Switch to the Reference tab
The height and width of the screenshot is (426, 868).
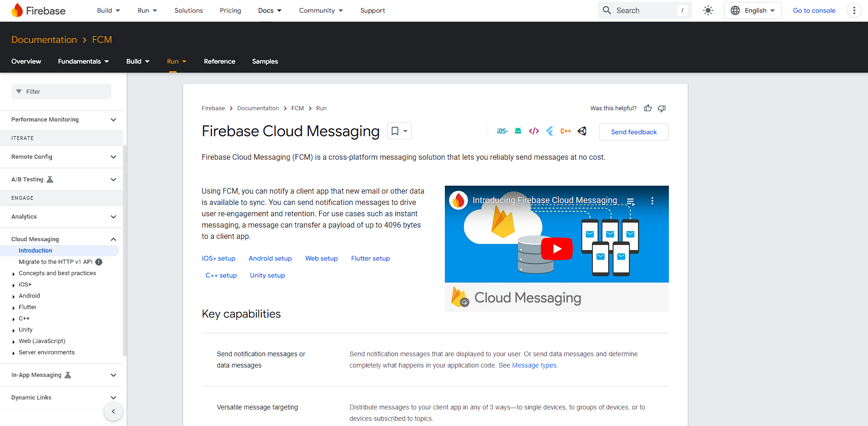click(x=219, y=61)
